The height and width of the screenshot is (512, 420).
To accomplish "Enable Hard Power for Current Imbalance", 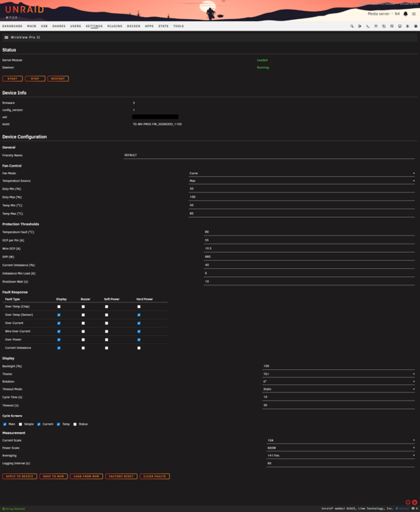I will tap(139, 348).
